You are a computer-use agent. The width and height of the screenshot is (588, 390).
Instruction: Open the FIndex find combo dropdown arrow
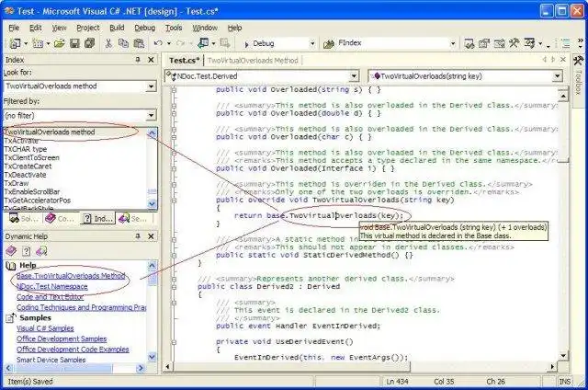pyautogui.click(x=453, y=44)
